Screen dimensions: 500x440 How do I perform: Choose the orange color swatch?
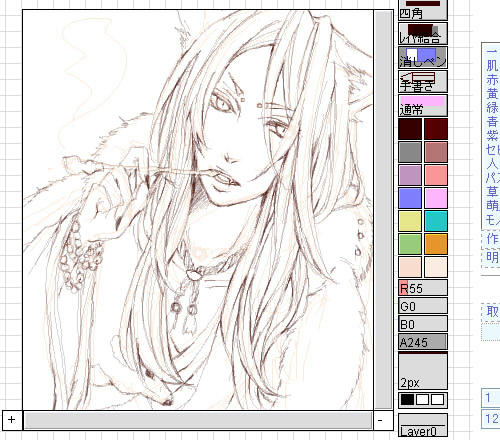436,244
